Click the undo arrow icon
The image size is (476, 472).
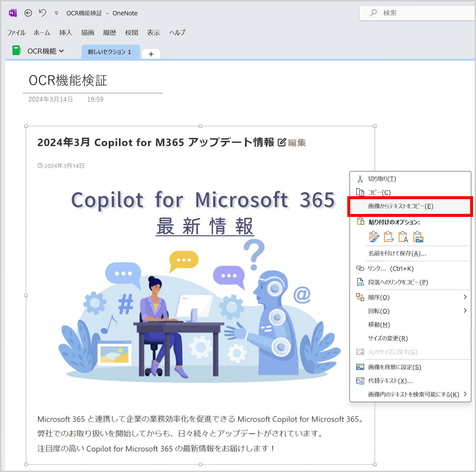point(42,13)
